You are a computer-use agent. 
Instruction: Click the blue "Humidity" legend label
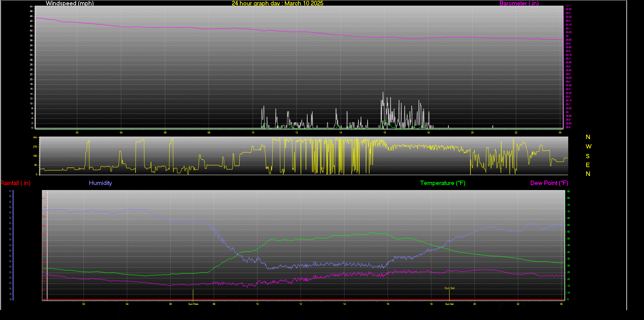tap(100, 183)
